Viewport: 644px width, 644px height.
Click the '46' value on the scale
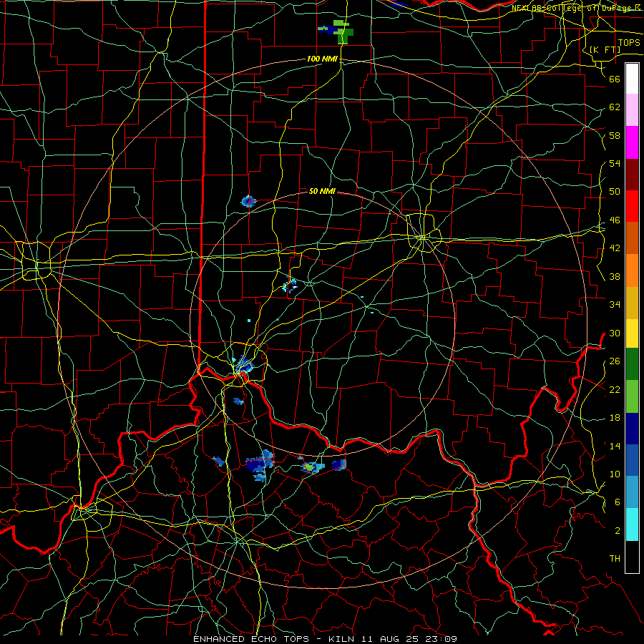[x=615, y=220]
